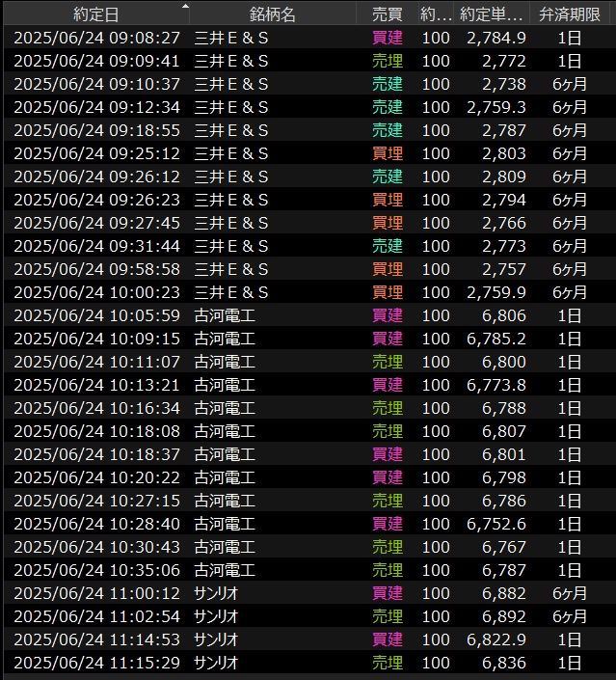Select the 09:10:37 timestamp cell

tap(96, 84)
